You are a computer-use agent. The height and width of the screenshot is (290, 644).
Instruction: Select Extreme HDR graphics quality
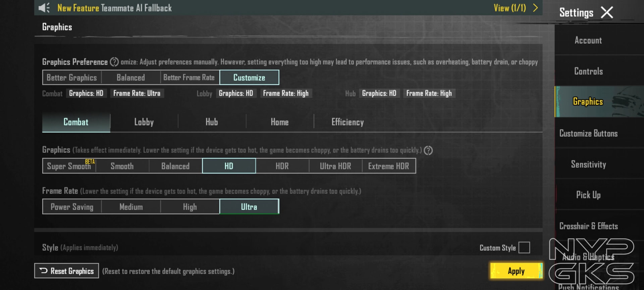pyautogui.click(x=388, y=166)
